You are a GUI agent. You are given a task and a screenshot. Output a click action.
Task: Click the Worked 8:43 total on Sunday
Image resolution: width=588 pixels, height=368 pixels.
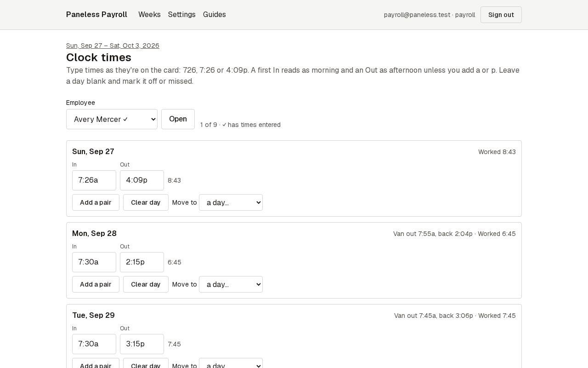pyautogui.click(x=497, y=152)
